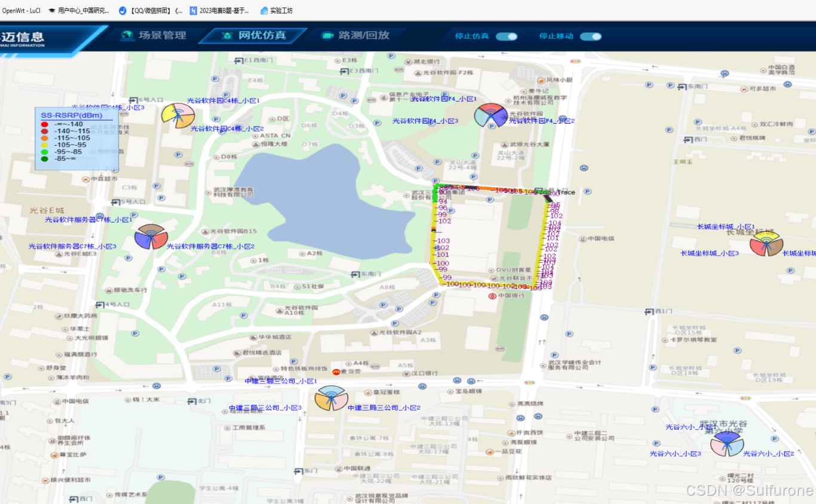Click the red -∞~-140 legend swatch
The image size is (816, 504).
(x=44, y=124)
